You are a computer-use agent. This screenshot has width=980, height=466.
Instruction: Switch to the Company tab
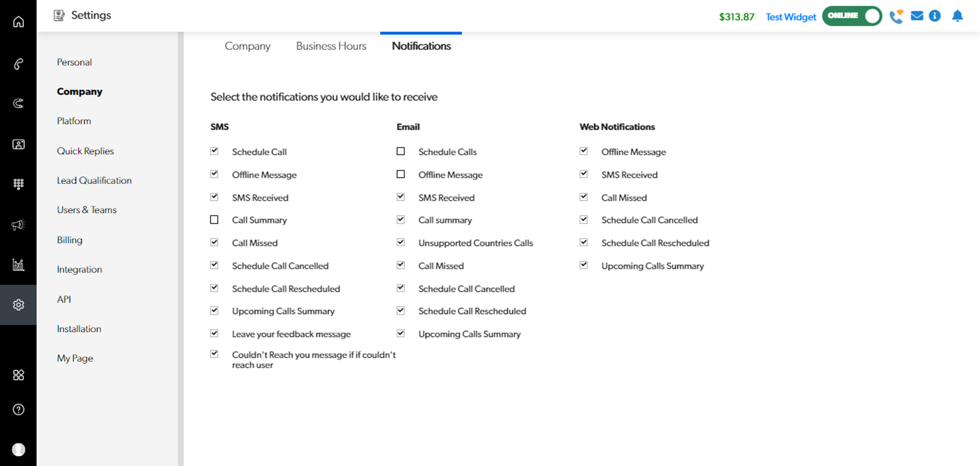[x=247, y=46]
